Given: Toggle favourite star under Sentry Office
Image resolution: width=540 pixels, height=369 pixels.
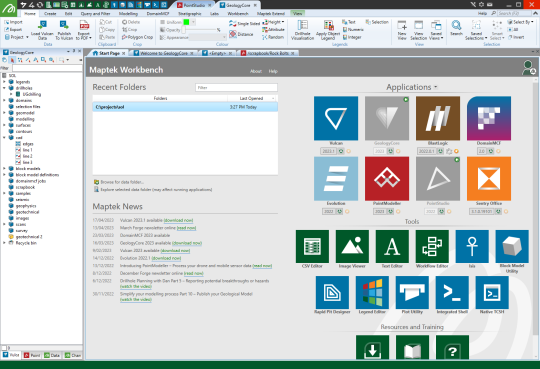Looking at the screenshot, I should click(x=506, y=212).
